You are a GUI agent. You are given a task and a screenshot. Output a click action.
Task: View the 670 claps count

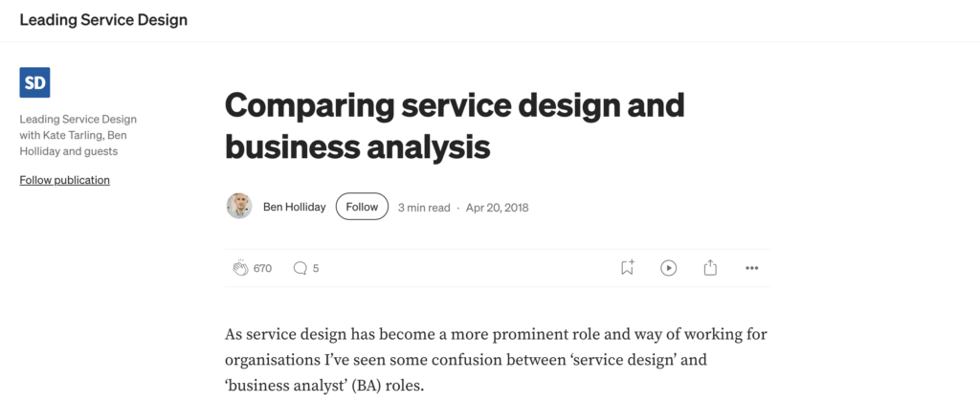[x=262, y=268]
